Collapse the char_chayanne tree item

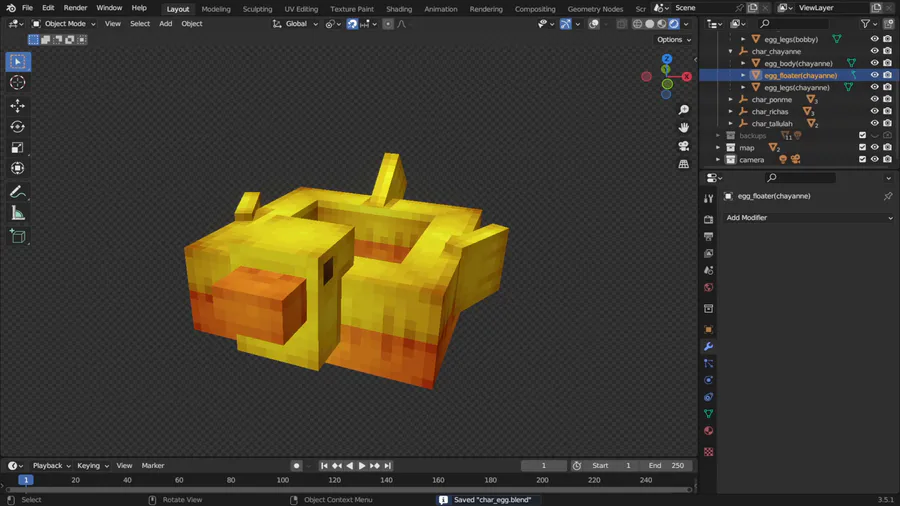(731, 52)
